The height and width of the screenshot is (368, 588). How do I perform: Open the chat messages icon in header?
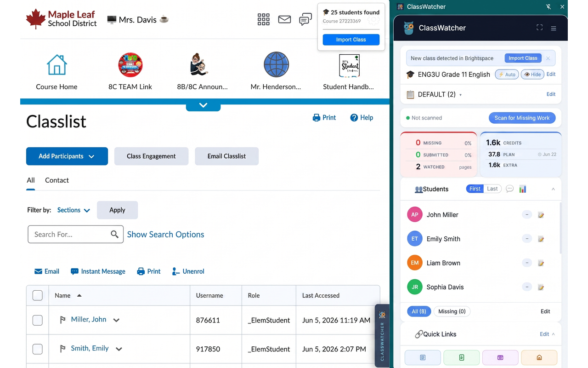pyautogui.click(x=305, y=19)
